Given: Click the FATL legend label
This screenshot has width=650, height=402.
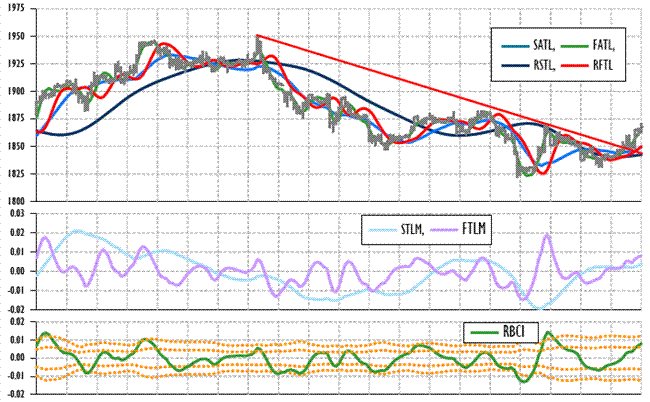Looking at the screenshot, I should [x=604, y=45].
